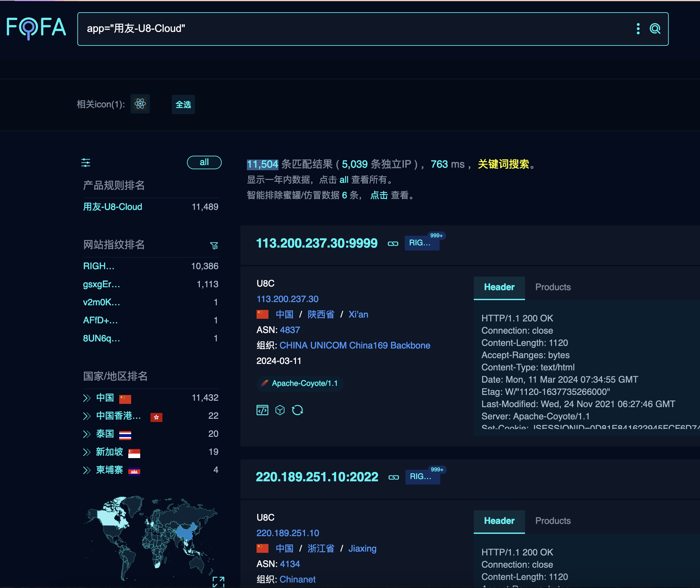Toggle 全选 to select all related icons
700x588 pixels.
pos(183,104)
